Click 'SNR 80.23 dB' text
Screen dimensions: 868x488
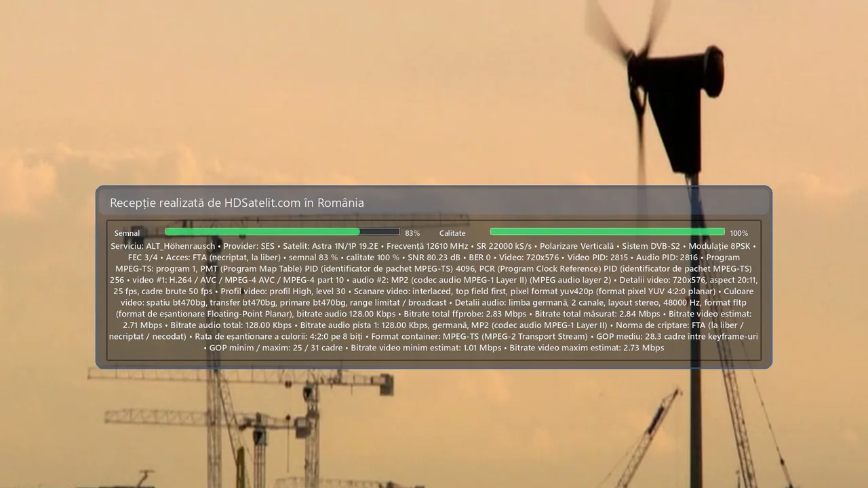point(434,258)
